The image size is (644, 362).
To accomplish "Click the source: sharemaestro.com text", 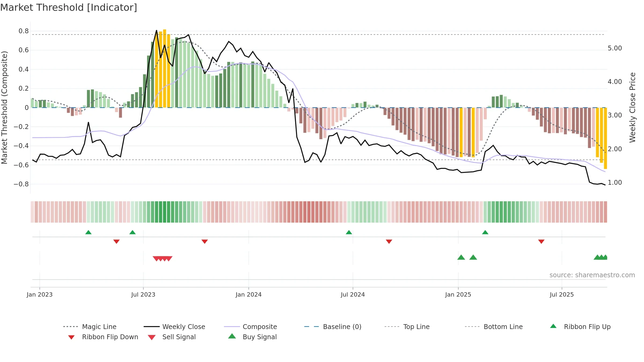I will click(x=592, y=275).
